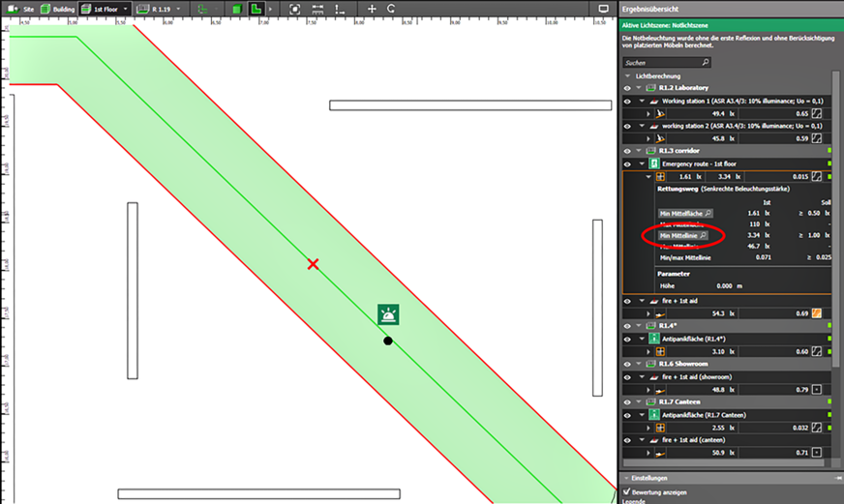Click the magnifier icon in the Suchen field
844x504 pixels.
coord(705,62)
